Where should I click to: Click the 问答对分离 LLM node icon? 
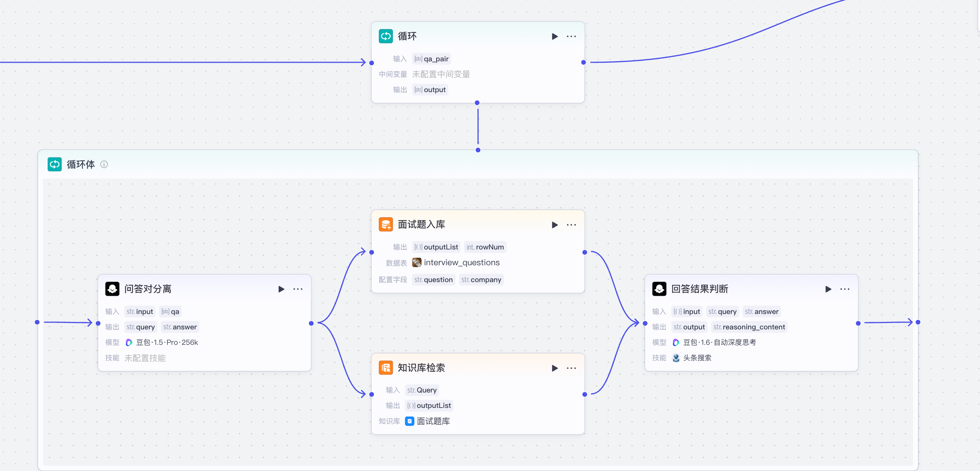tap(112, 289)
